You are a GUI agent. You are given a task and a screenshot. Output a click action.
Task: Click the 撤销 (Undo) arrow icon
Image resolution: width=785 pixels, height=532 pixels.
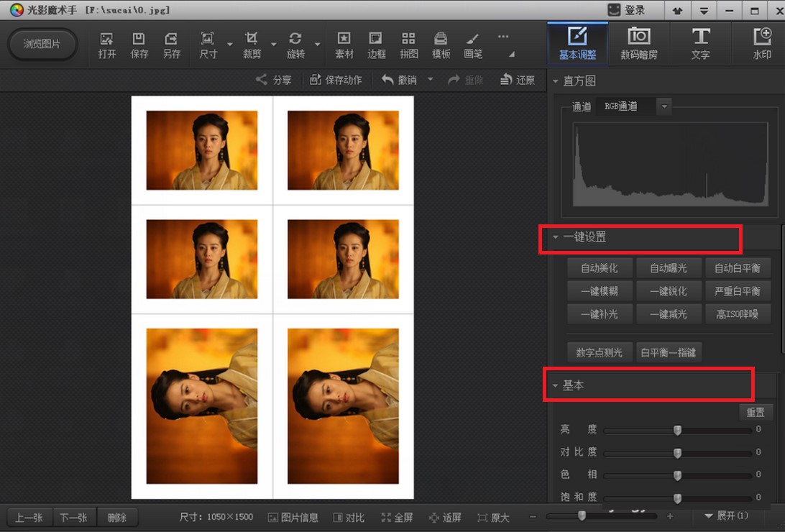click(388, 80)
